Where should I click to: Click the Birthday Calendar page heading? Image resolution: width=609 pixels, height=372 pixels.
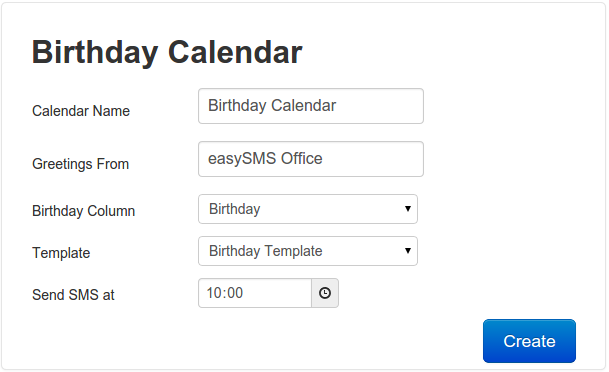pyautogui.click(x=167, y=52)
